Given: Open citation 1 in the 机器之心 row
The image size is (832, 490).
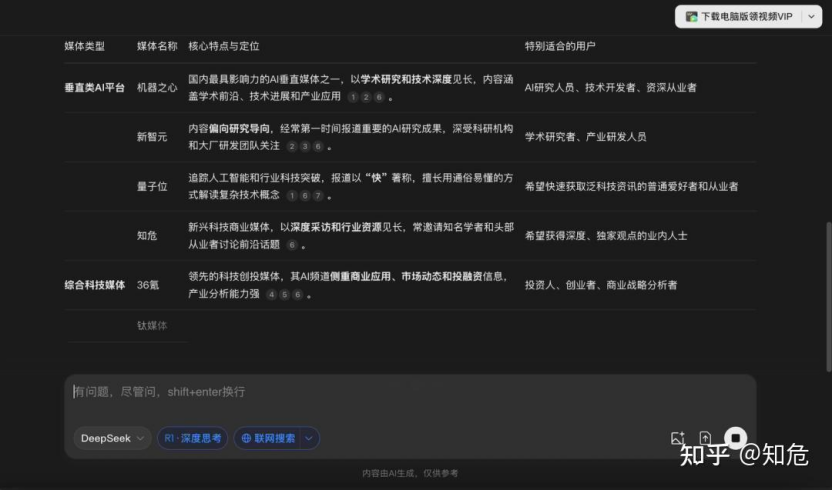Looking at the screenshot, I should pyautogui.click(x=352, y=97).
